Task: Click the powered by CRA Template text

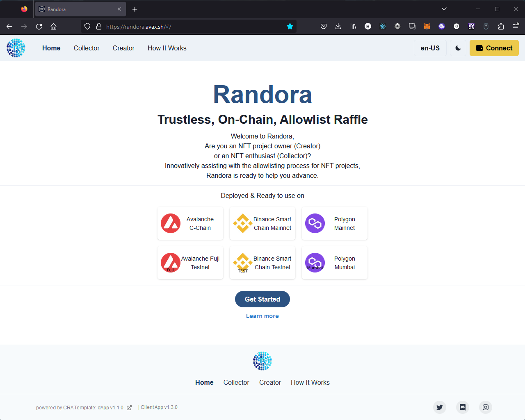Action: (80, 408)
